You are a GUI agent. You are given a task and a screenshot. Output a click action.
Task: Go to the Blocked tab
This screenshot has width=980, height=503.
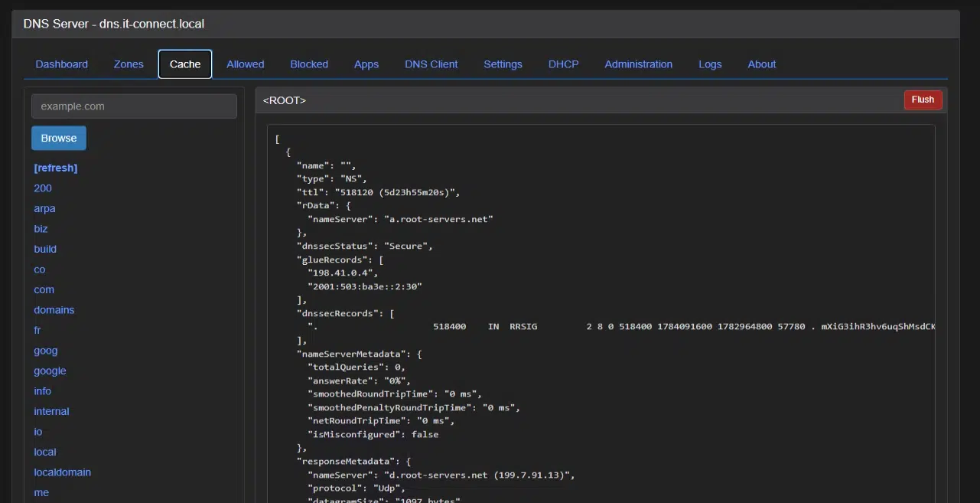pos(309,64)
